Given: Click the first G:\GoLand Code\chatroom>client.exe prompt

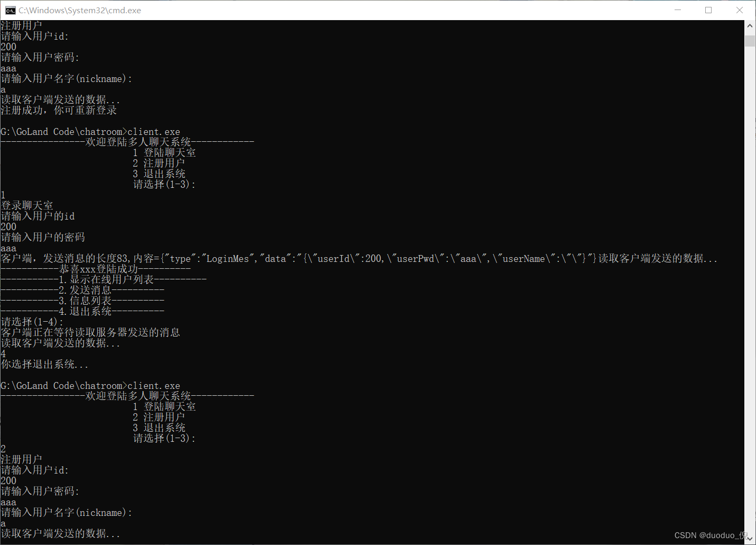Looking at the screenshot, I should point(90,131).
